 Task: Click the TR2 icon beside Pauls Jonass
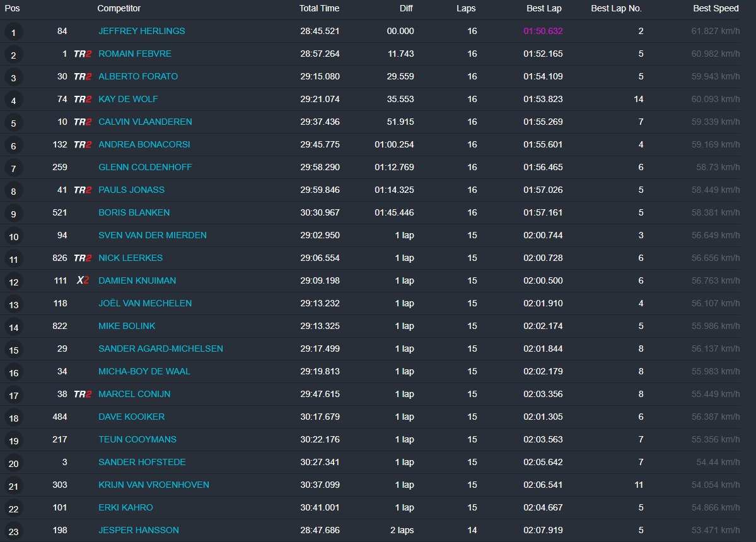(83, 190)
